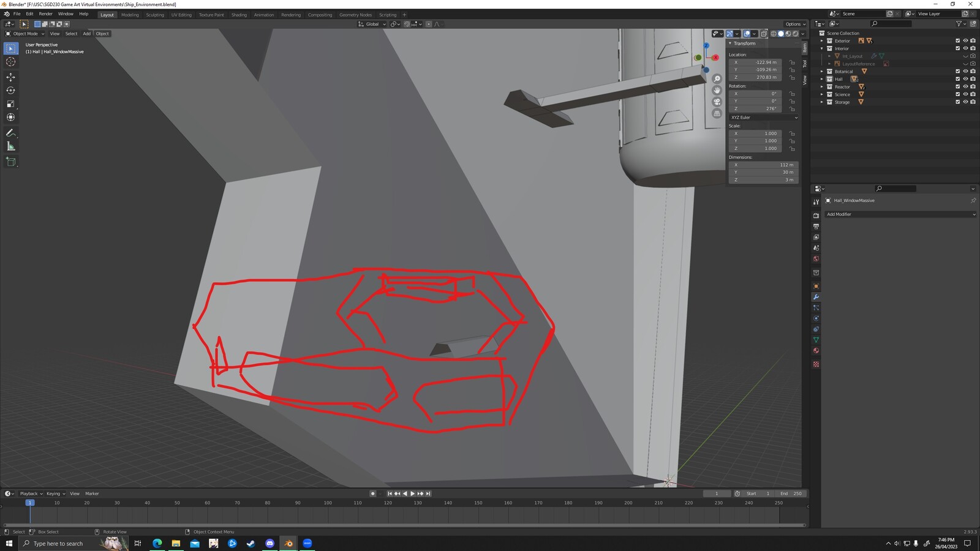The height and width of the screenshot is (551, 980).
Task: Open Microsoft Edge from the taskbar
Action: (x=157, y=543)
